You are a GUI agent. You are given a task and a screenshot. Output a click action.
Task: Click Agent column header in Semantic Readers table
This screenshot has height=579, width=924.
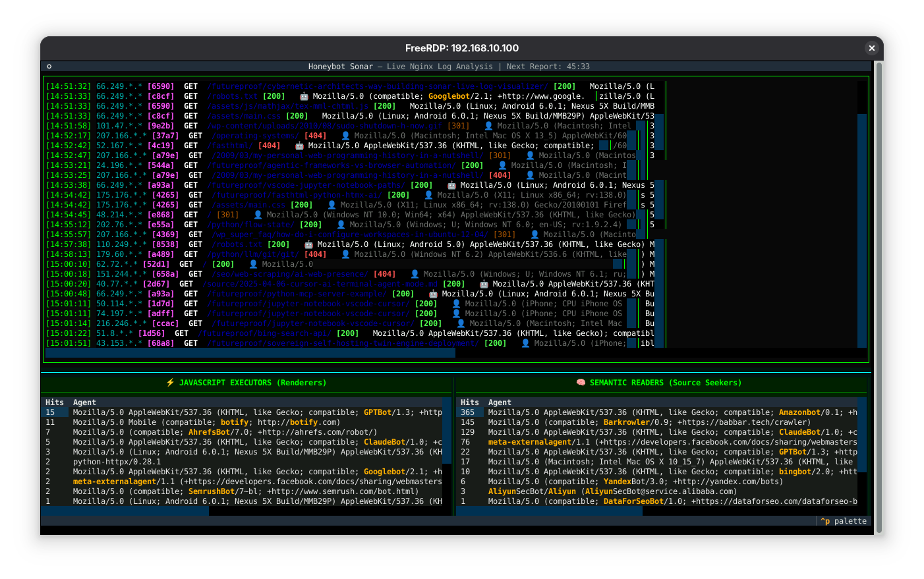[500, 402]
